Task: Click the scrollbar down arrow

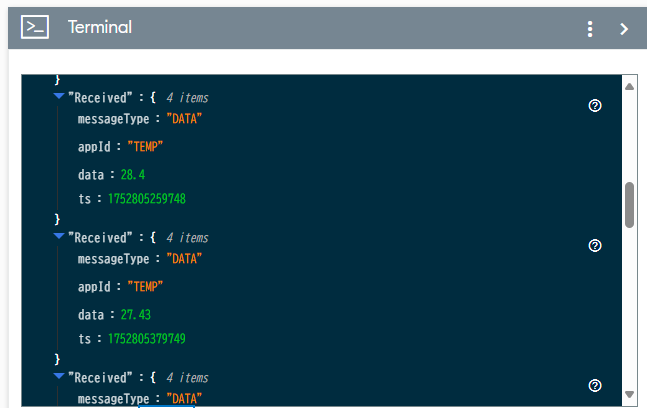Action: (629, 394)
